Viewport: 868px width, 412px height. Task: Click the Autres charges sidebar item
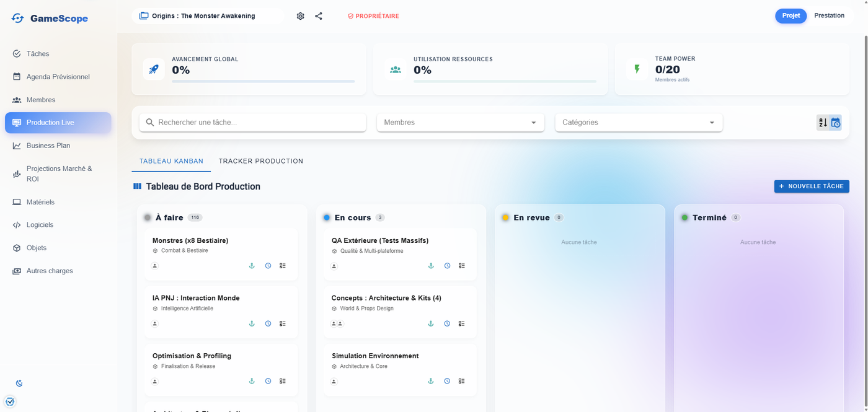pyautogui.click(x=58, y=271)
